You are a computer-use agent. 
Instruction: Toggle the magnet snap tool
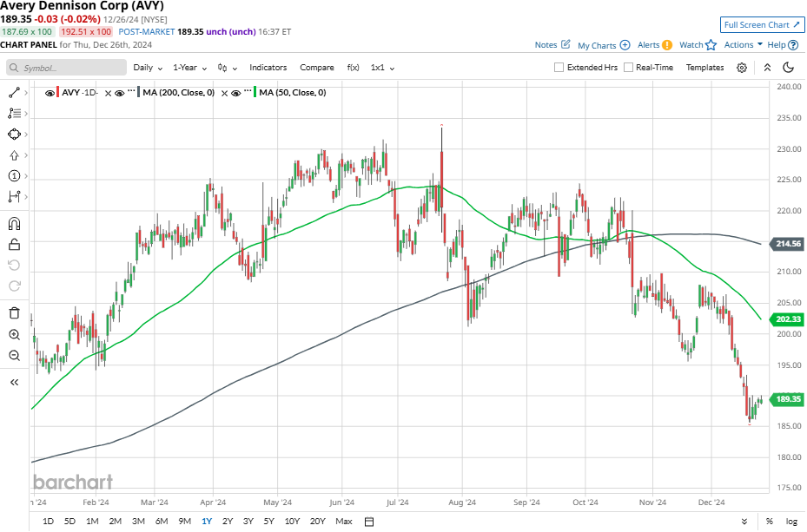pos(15,224)
